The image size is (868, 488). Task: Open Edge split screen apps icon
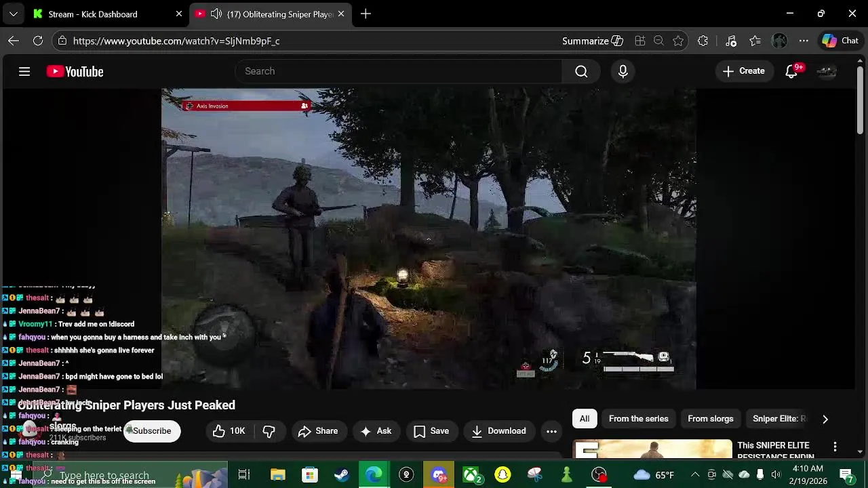coord(639,41)
